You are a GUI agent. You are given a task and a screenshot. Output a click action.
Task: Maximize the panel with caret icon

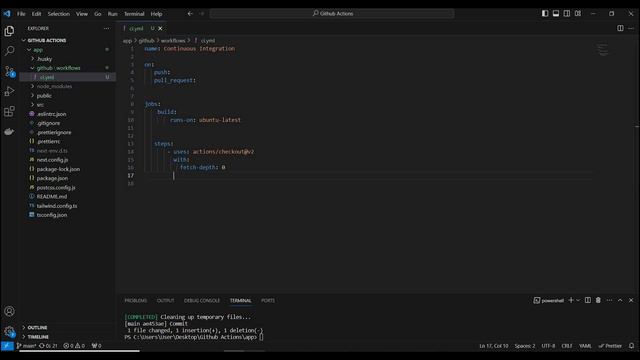pyautogui.click(x=620, y=300)
